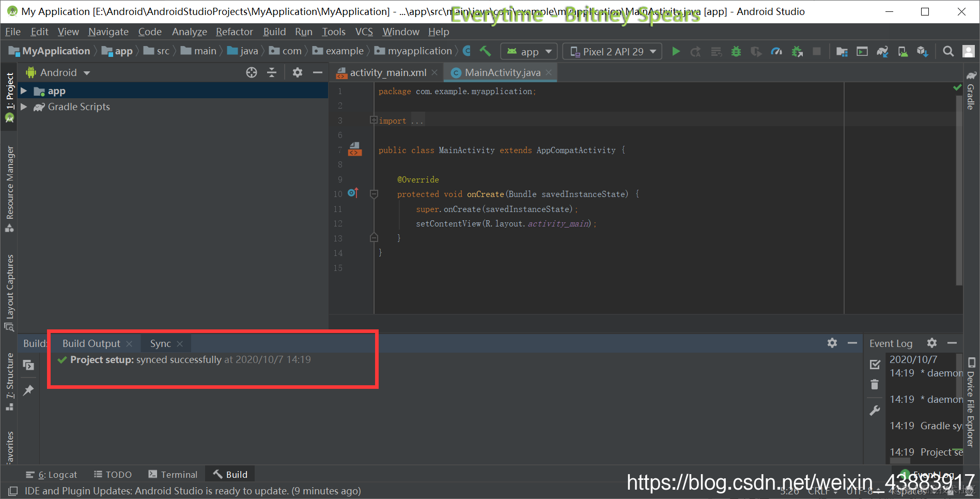This screenshot has height=499, width=980.
Task: Click the Stop square icon in toolbar
Action: (x=817, y=51)
